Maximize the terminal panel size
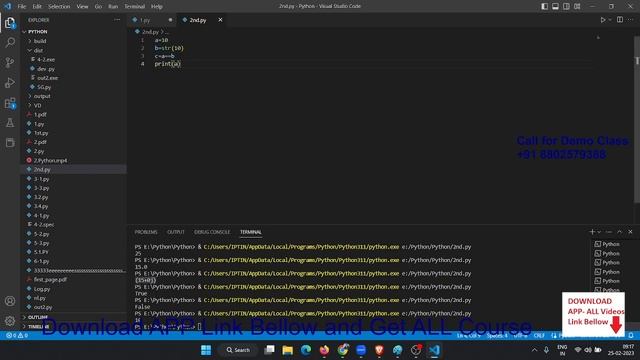 (x=620, y=232)
